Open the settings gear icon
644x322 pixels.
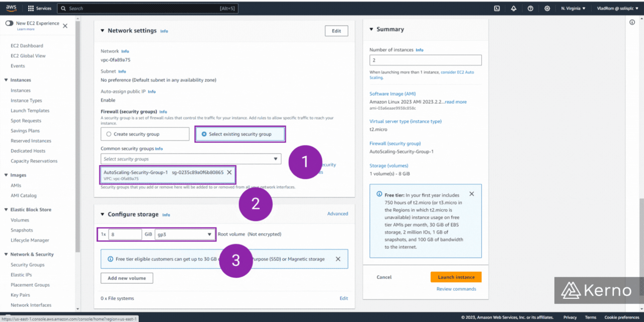[x=547, y=9]
